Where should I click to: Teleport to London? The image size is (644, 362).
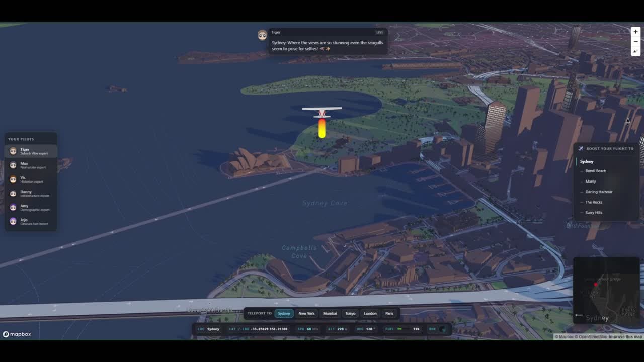(370, 313)
